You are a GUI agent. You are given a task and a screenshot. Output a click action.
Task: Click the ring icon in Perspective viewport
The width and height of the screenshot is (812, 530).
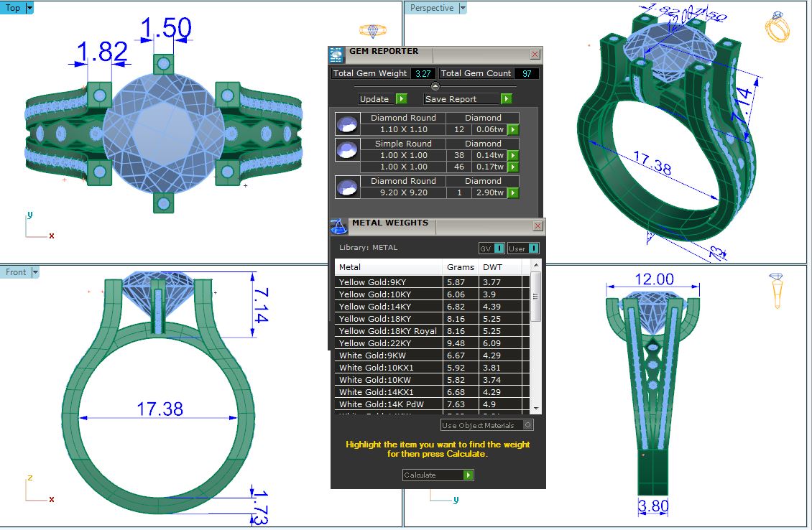[777, 28]
